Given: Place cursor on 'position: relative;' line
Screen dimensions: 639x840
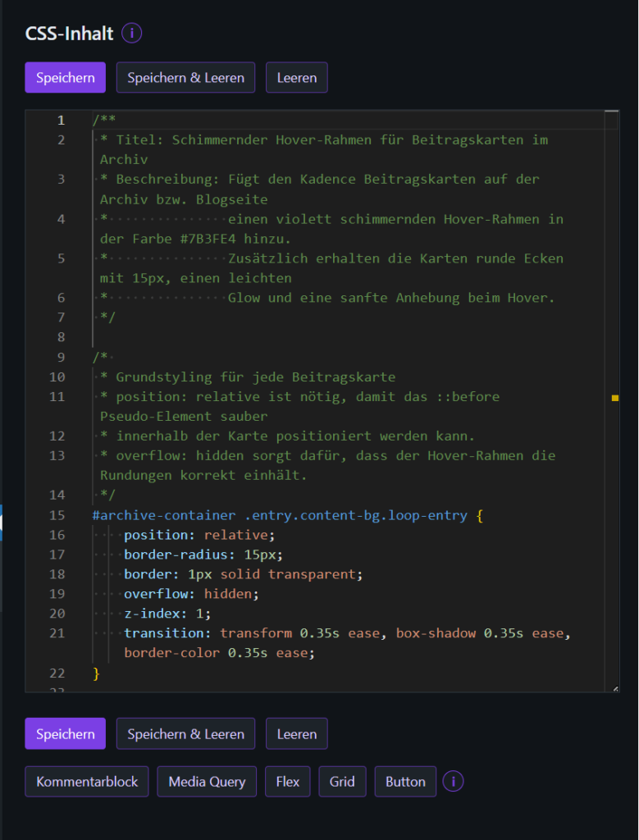Looking at the screenshot, I should (199, 535).
